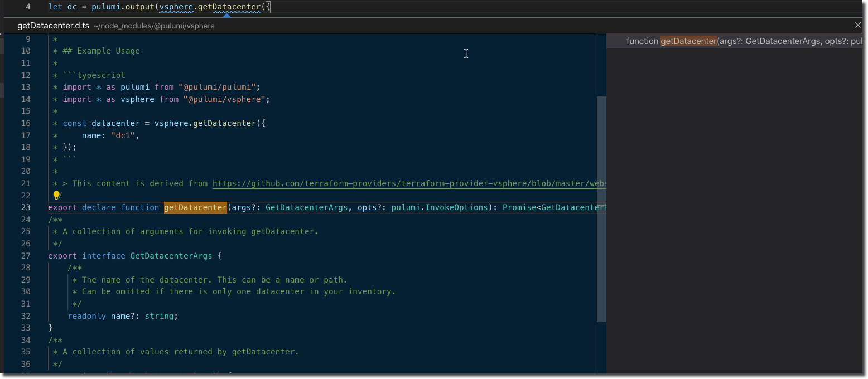This screenshot has width=868, height=379.
Task: Click line number 4 in the gutter
Action: (28, 7)
